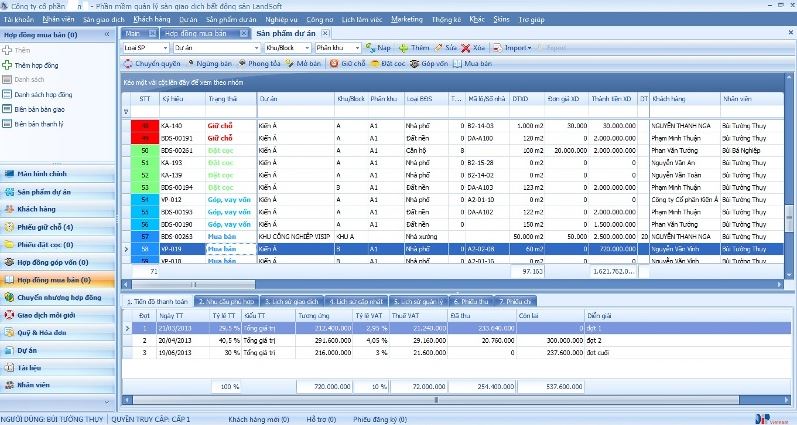Click Biên bản bàn giao link
This screenshot has width=797, height=425.
pos(40,107)
